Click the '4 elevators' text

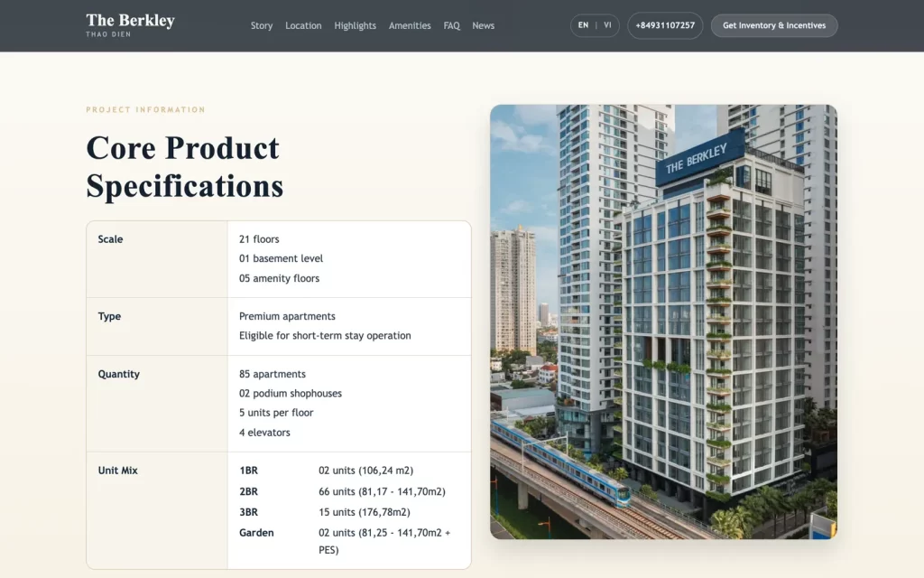coord(264,433)
